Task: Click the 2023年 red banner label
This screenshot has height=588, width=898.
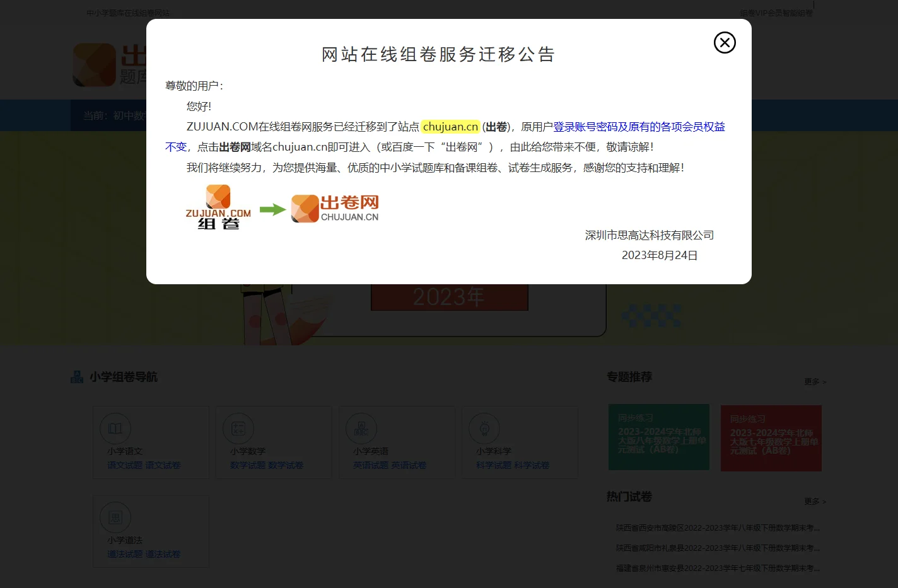Action: point(449,297)
